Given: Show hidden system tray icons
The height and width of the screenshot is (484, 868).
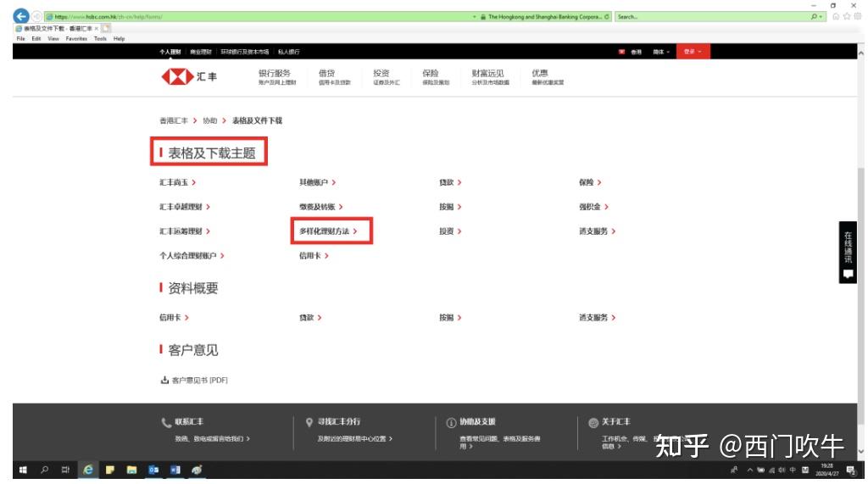Looking at the screenshot, I should point(749,470).
